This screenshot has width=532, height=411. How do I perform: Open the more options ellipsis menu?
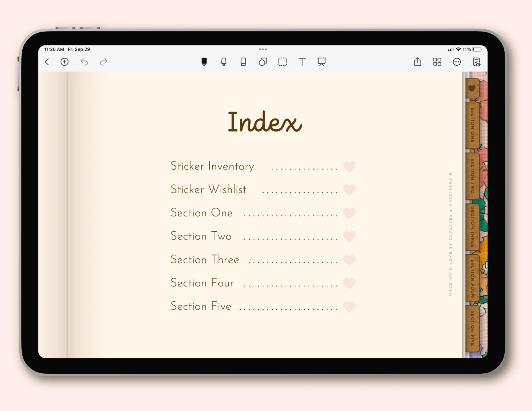pyautogui.click(x=457, y=62)
